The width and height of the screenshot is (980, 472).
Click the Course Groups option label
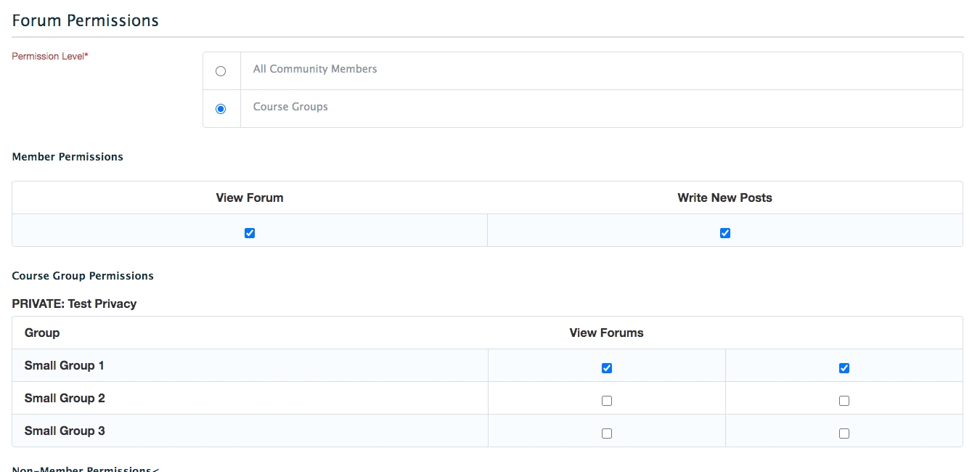(290, 107)
